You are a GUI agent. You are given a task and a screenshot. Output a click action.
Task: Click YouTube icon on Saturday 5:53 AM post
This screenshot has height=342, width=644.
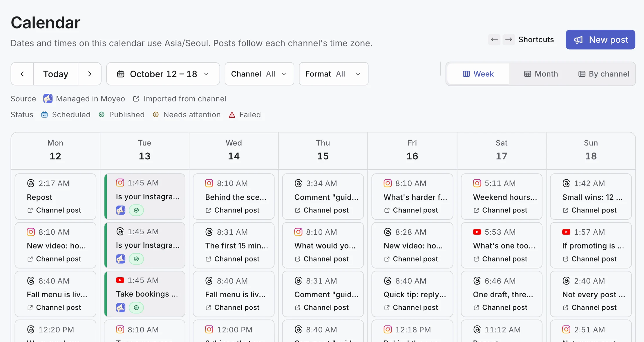pyautogui.click(x=477, y=232)
